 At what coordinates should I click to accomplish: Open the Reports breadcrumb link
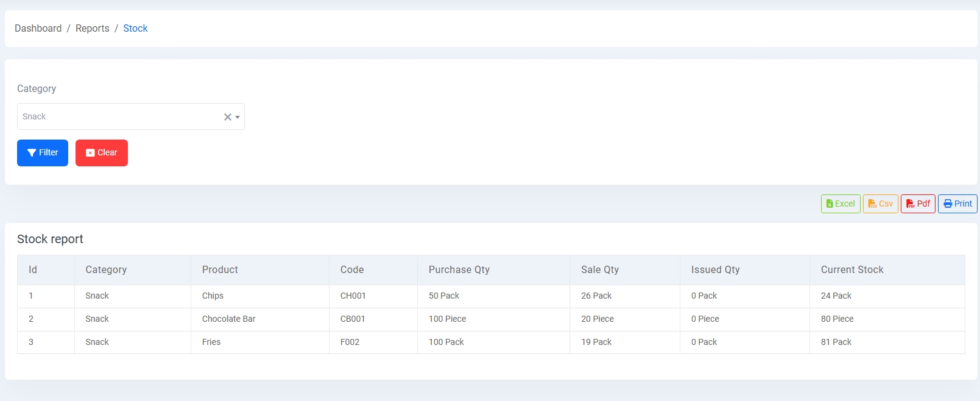(x=93, y=29)
